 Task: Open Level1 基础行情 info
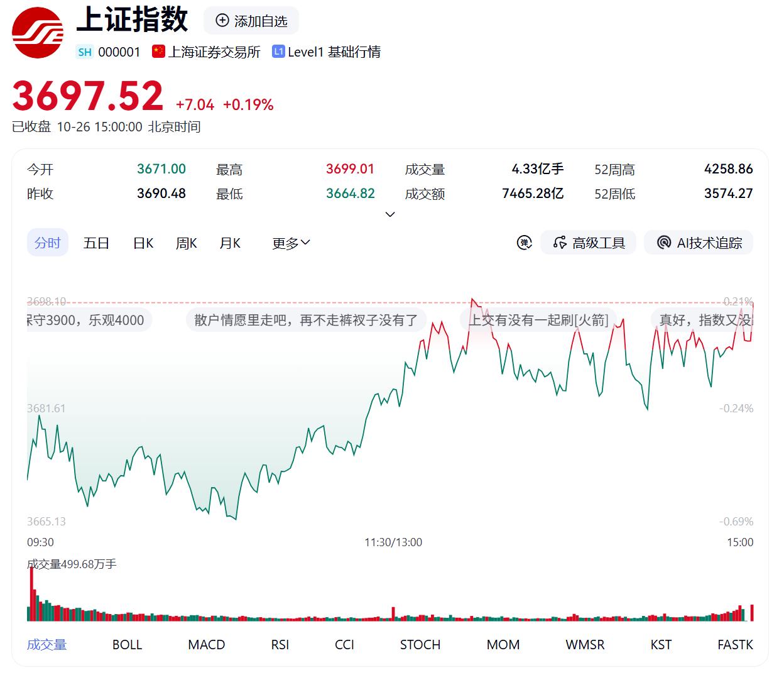coord(334,52)
